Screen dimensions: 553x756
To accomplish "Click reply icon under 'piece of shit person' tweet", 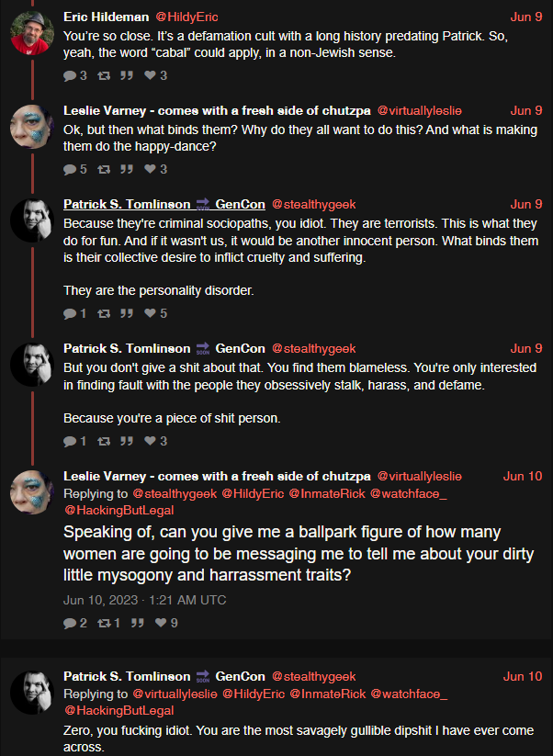I will click(70, 441).
